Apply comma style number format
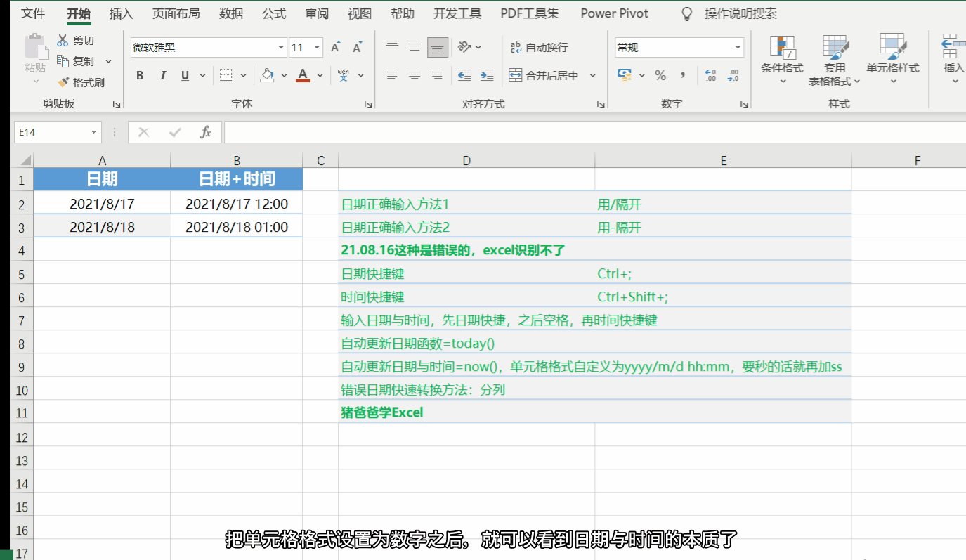The width and height of the screenshot is (966, 560). click(x=682, y=75)
